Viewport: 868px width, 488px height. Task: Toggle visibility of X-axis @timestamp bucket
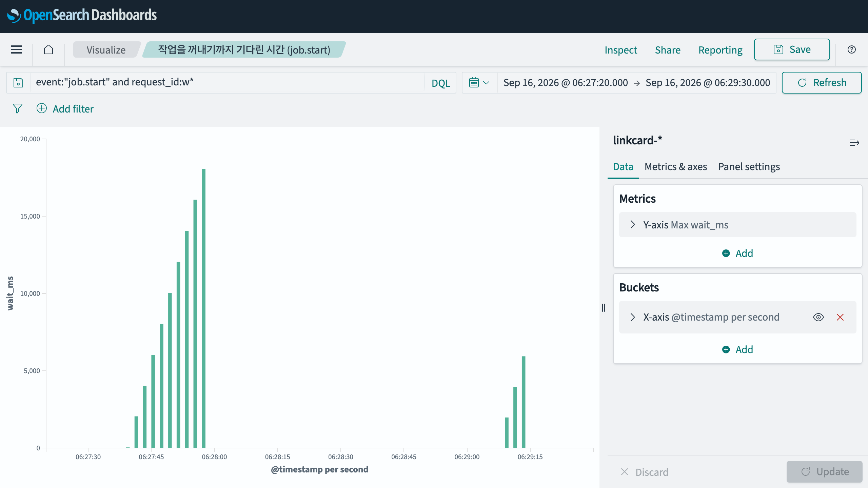click(x=818, y=317)
